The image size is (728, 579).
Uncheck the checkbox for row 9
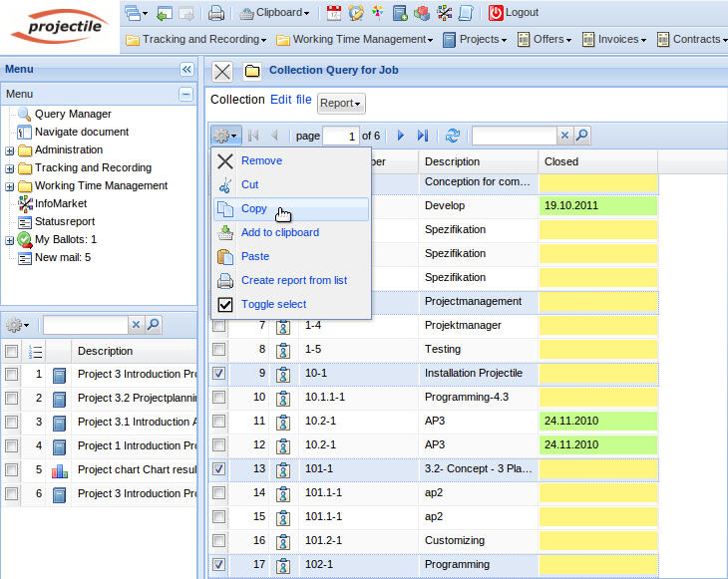pyautogui.click(x=219, y=374)
